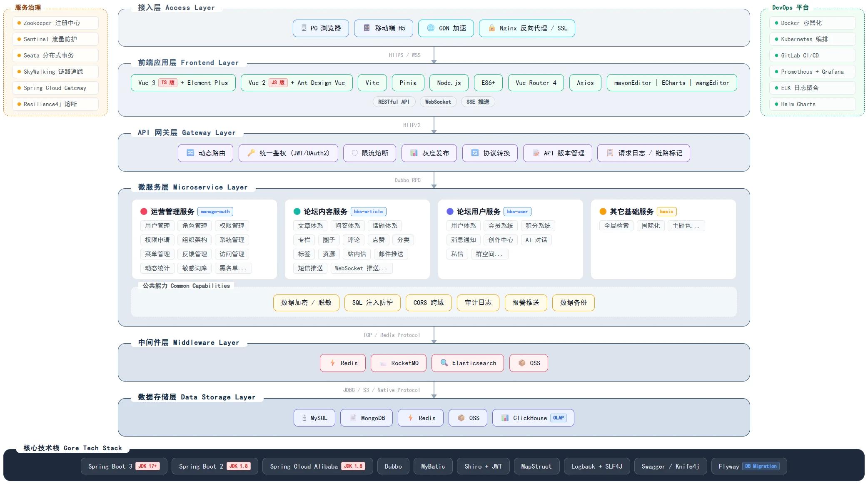
Task: Click the purple dot beside 论坛用户服务
Action: pyautogui.click(x=450, y=212)
